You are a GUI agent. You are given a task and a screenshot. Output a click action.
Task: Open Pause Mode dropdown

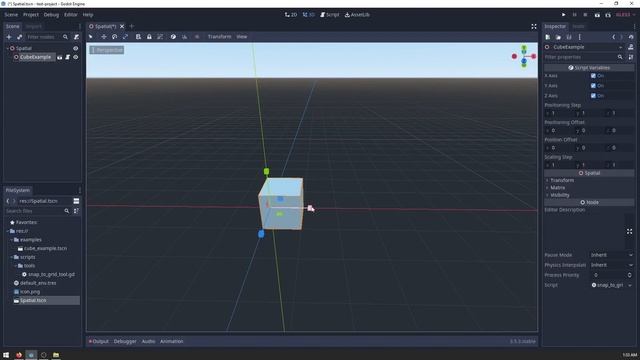[x=611, y=255]
